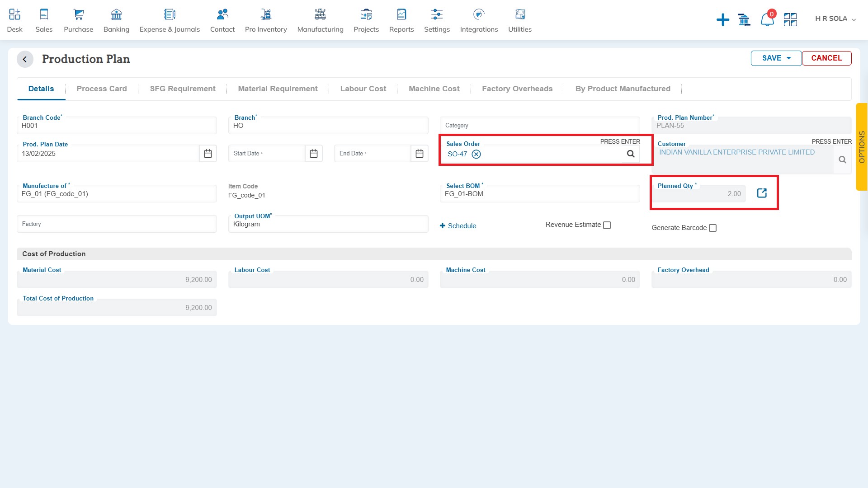Open the Integrations module
The height and width of the screenshot is (488, 868).
(479, 20)
